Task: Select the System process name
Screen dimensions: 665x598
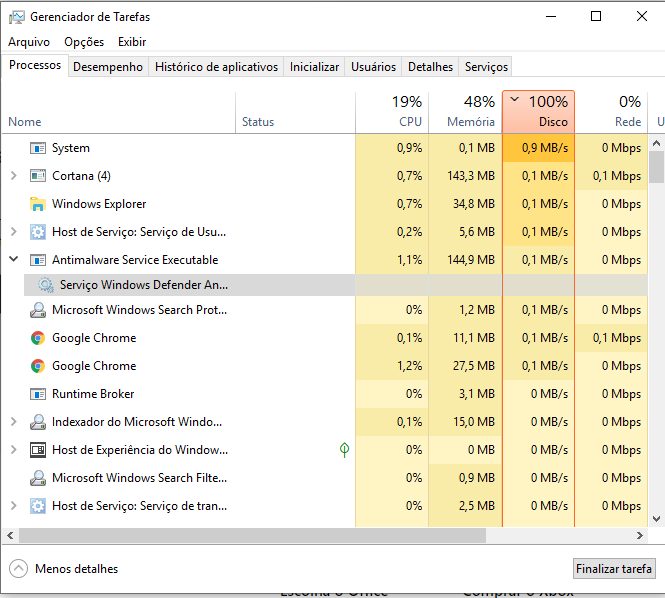Action: (71, 148)
